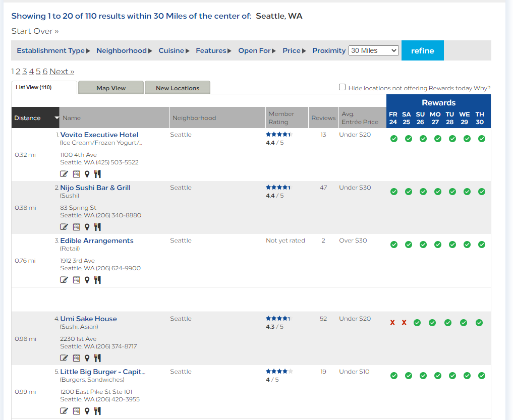Expand the Cuisine filter
Image resolution: width=513 pixels, height=420 pixels.
174,51
